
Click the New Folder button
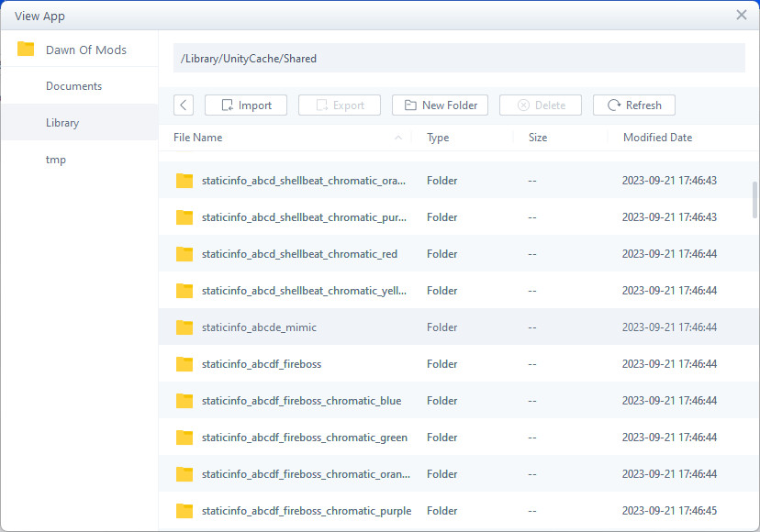click(x=440, y=105)
